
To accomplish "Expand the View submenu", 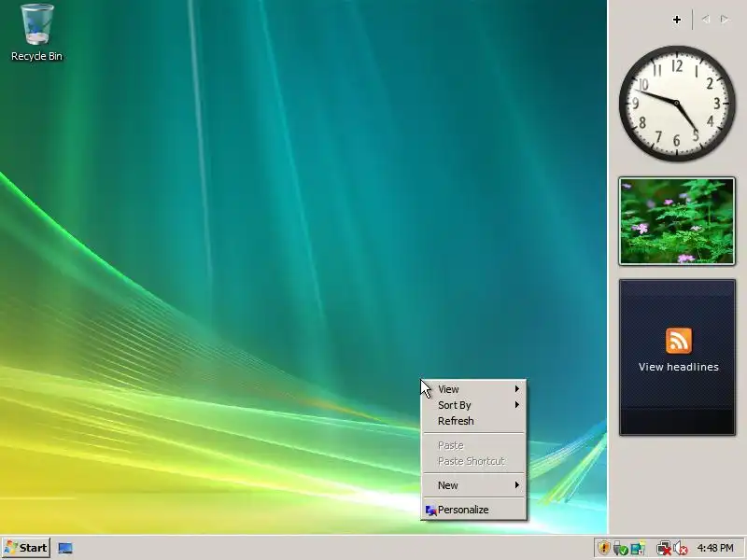I will coord(474,389).
